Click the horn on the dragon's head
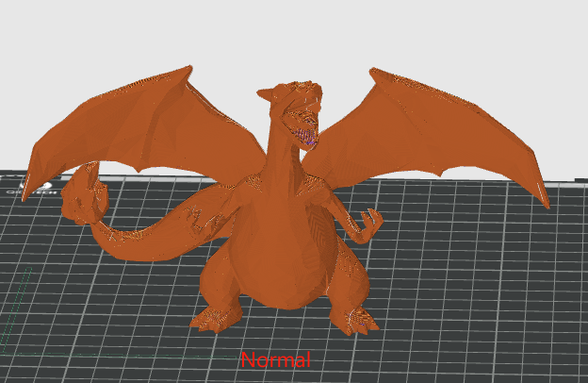588x383 pixels. pyautogui.click(x=266, y=94)
